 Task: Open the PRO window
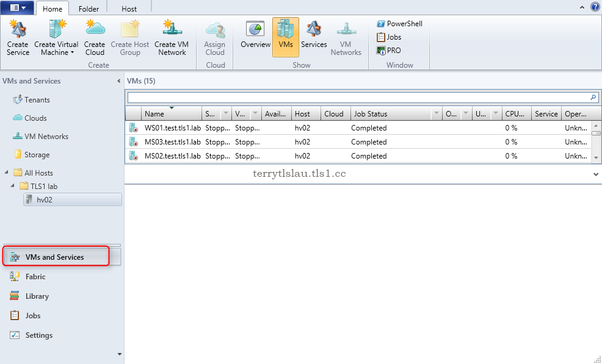[388, 51]
